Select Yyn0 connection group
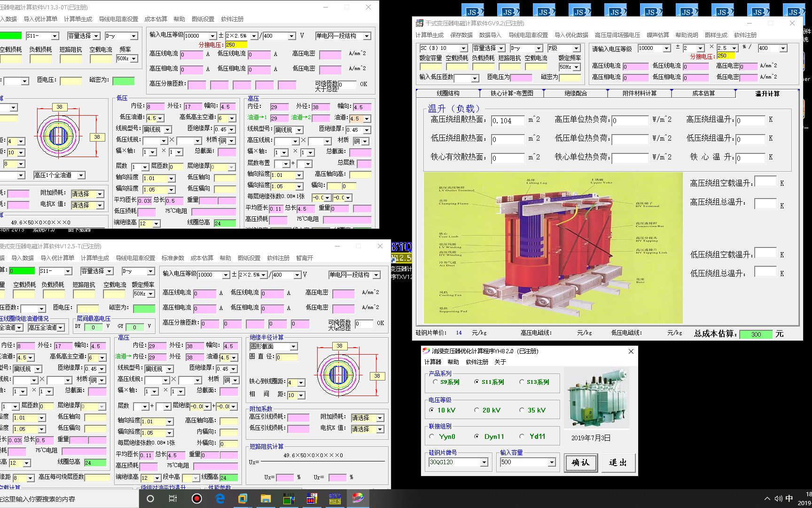 pyautogui.click(x=432, y=437)
